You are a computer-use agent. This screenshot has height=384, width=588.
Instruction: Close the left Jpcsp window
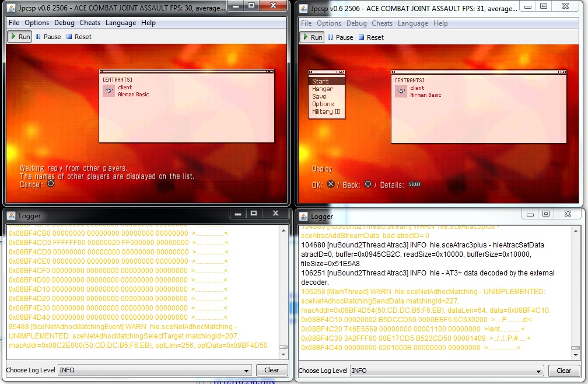[274, 6]
